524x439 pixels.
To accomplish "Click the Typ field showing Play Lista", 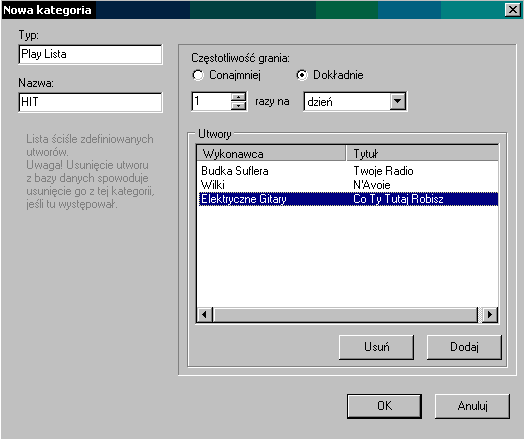I will [90, 54].
